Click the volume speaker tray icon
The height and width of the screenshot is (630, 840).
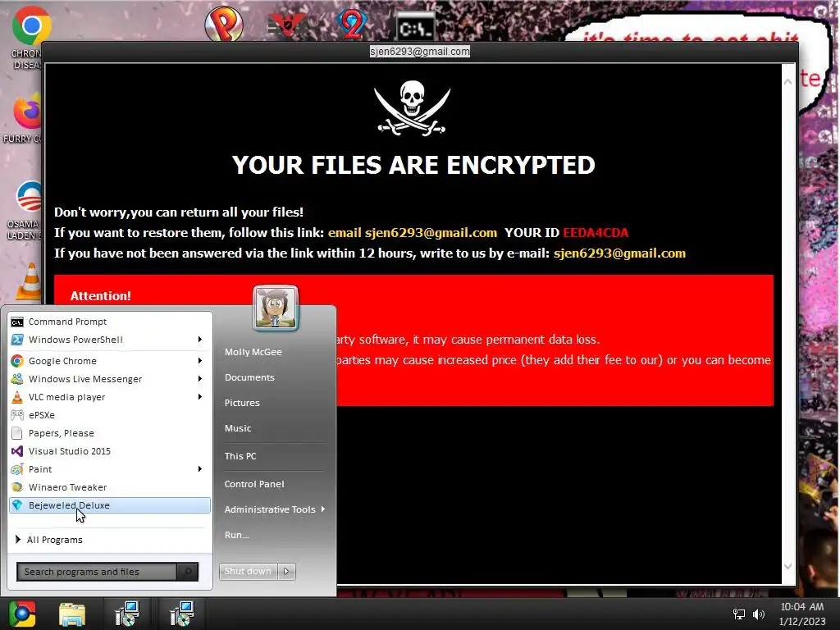pos(759,614)
